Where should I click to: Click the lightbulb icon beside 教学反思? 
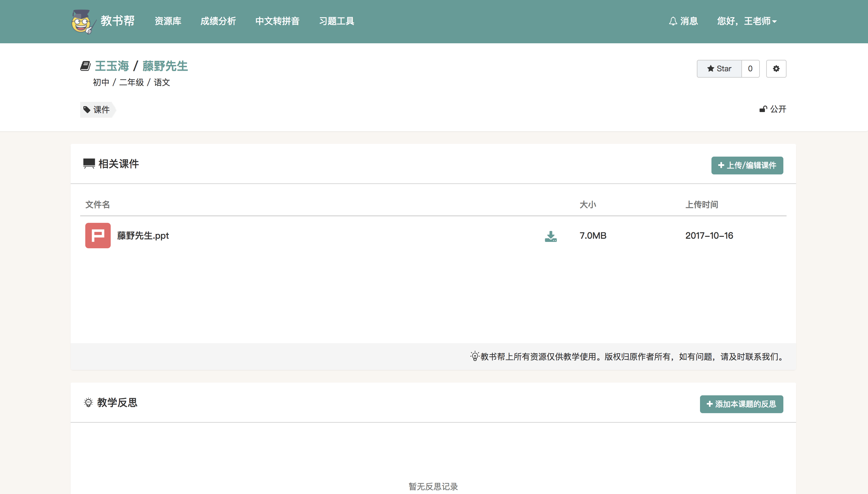(x=88, y=402)
